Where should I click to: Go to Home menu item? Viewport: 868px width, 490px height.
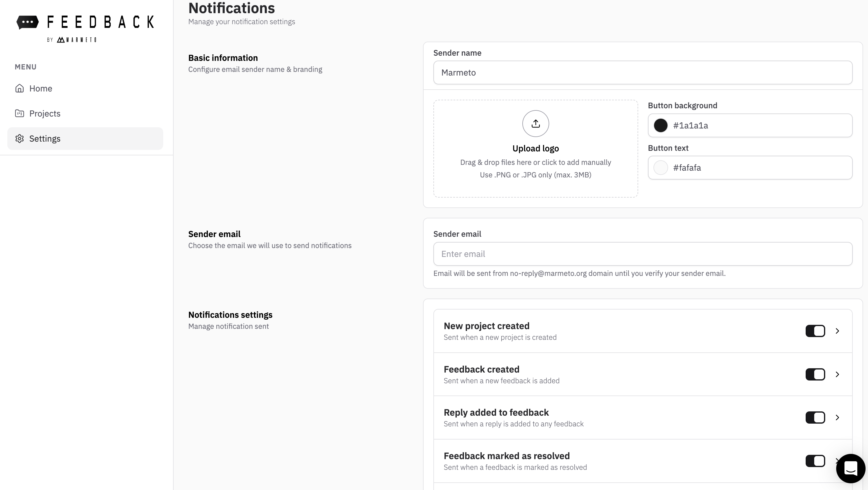click(x=40, y=88)
